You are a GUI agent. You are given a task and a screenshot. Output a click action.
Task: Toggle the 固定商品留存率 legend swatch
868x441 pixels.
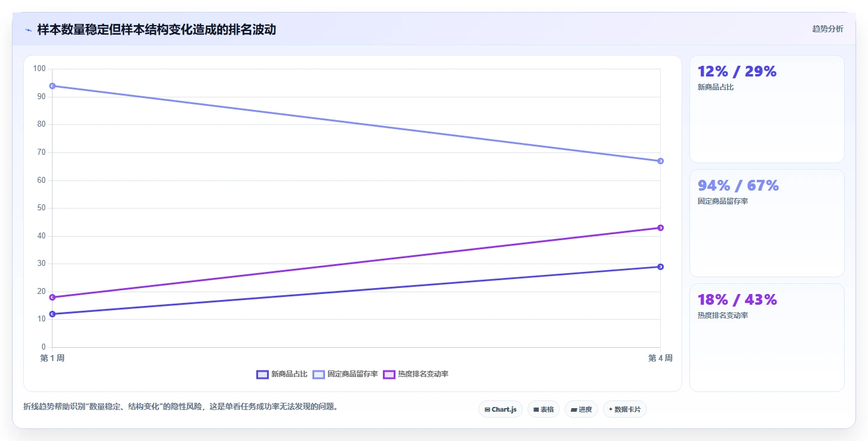(318, 374)
